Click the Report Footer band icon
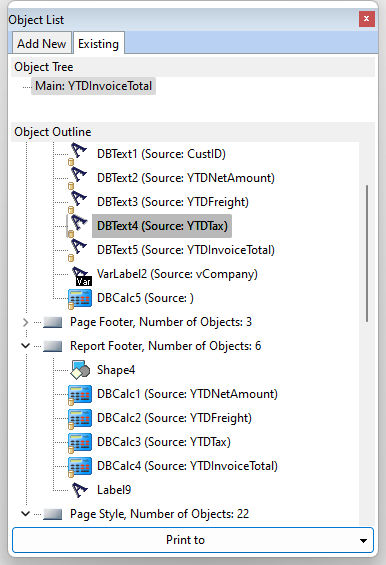 pyautogui.click(x=53, y=346)
